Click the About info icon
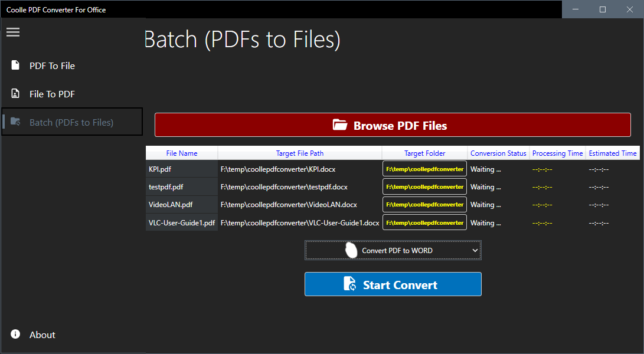This screenshot has height=354, width=644. 15,335
